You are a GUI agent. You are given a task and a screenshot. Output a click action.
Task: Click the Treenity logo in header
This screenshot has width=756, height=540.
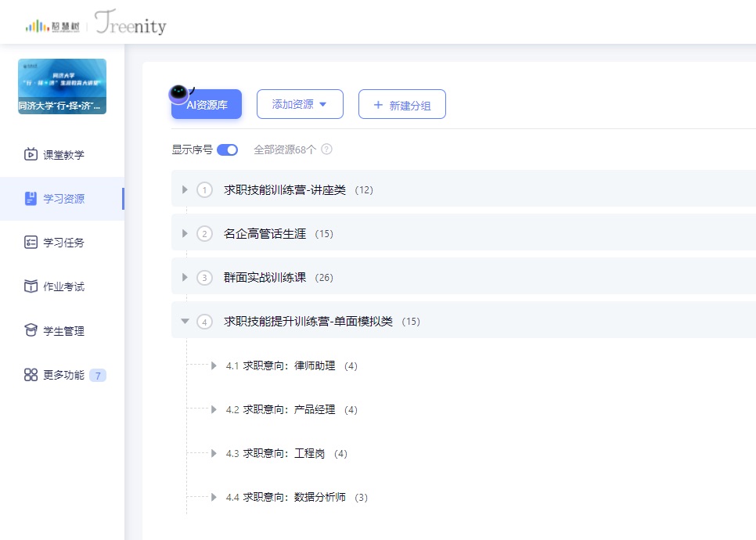tap(131, 24)
